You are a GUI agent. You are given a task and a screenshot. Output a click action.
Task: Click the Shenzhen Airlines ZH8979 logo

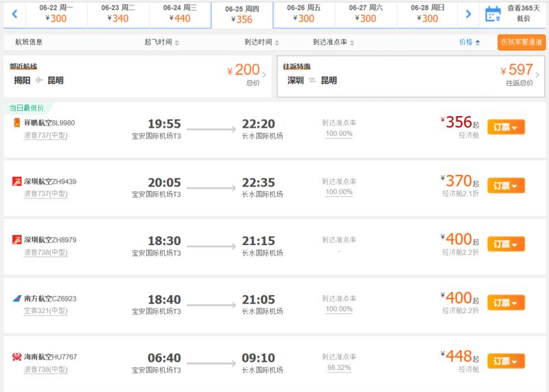tap(16, 240)
